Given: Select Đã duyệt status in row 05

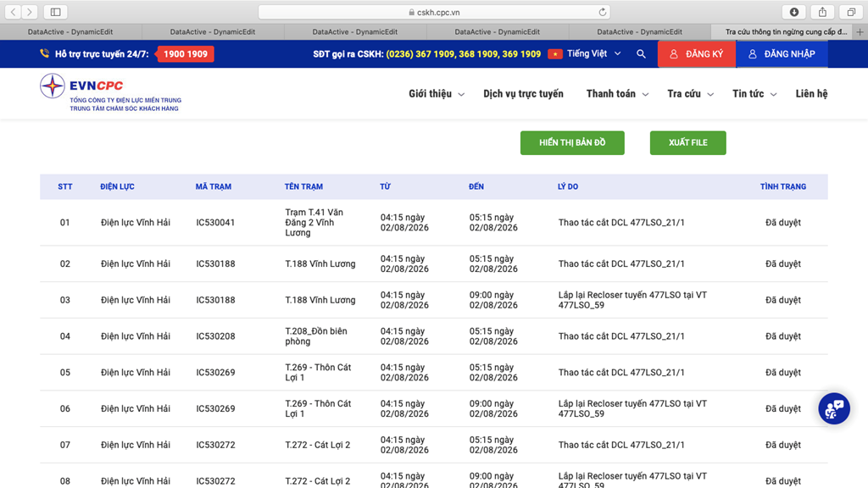Looking at the screenshot, I should (x=782, y=373).
